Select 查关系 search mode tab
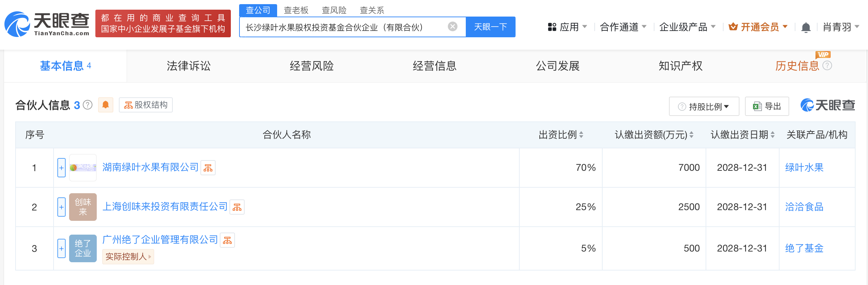This screenshot has width=868, height=285. tap(372, 10)
